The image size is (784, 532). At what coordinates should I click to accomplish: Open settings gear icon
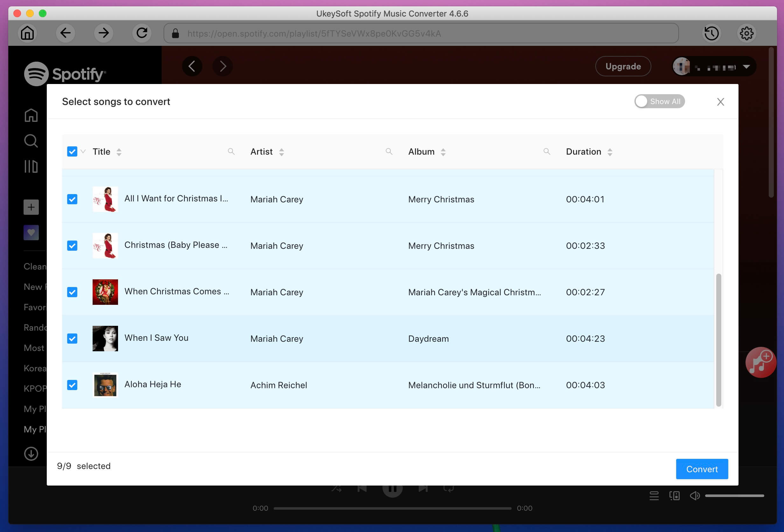(x=746, y=33)
